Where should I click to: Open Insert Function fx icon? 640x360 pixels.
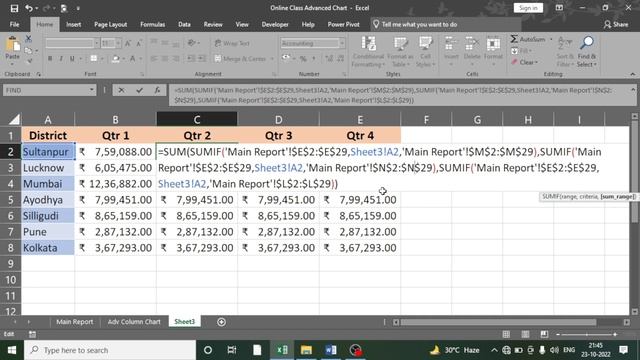coord(157,90)
